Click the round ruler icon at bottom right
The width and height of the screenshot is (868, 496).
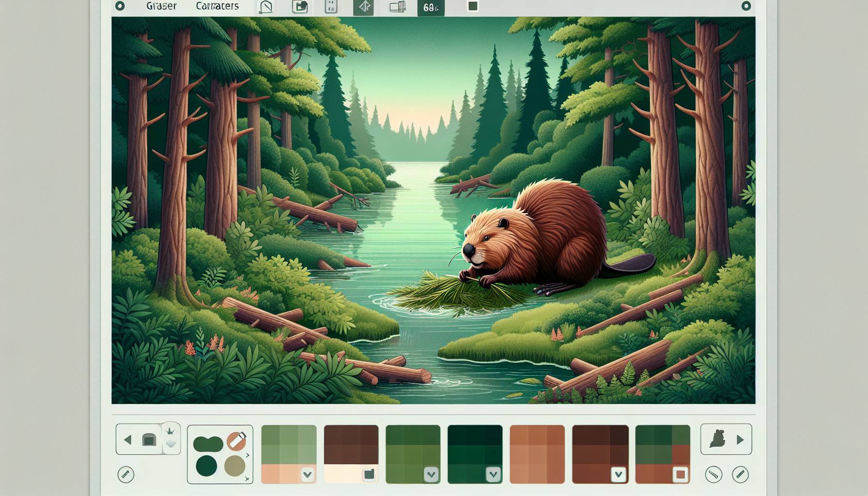pos(713,475)
